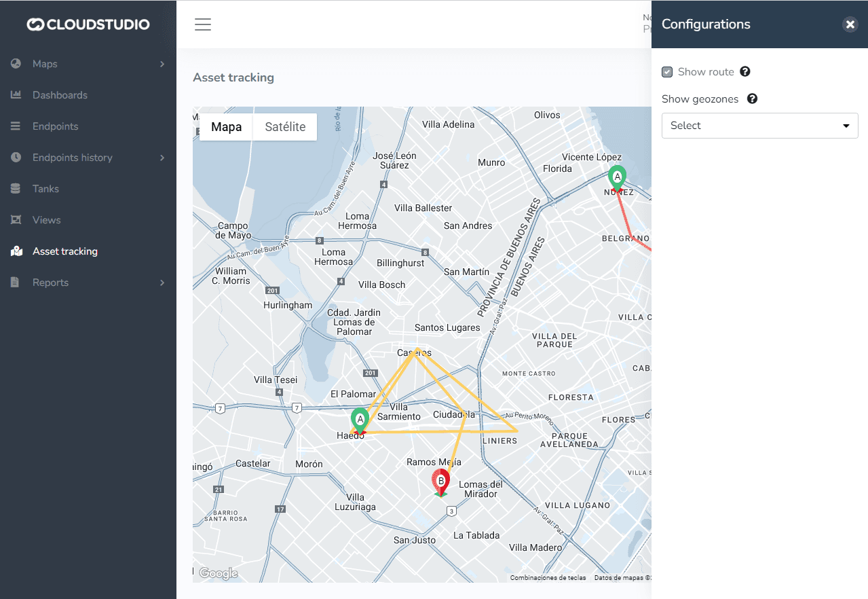Viewport: 868px width, 599px height.
Task: Click the Maps globe icon in sidebar
Action: tap(16, 64)
